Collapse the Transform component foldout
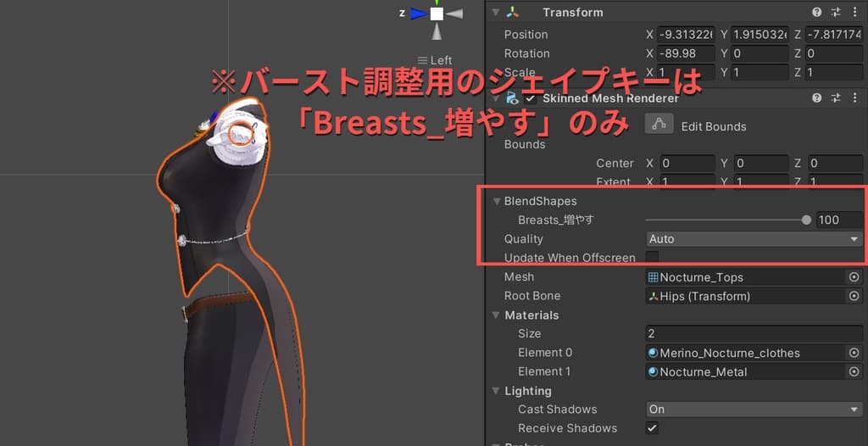This screenshot has width=868, height=446. [495, 12]
